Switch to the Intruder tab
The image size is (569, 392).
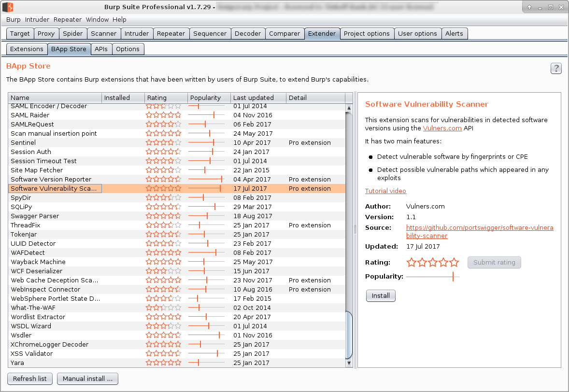137,33
